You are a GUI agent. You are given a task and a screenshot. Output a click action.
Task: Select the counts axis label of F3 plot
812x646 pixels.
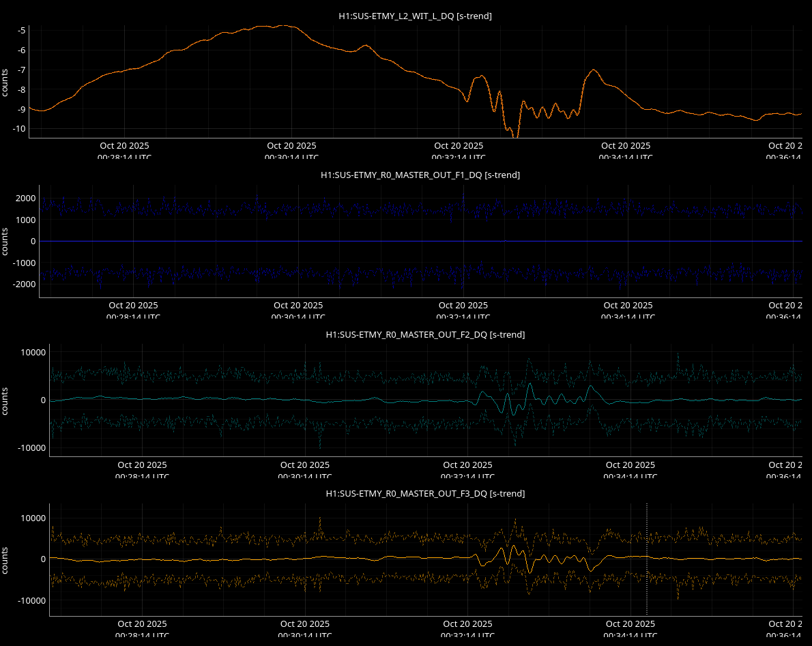(5, 559)
